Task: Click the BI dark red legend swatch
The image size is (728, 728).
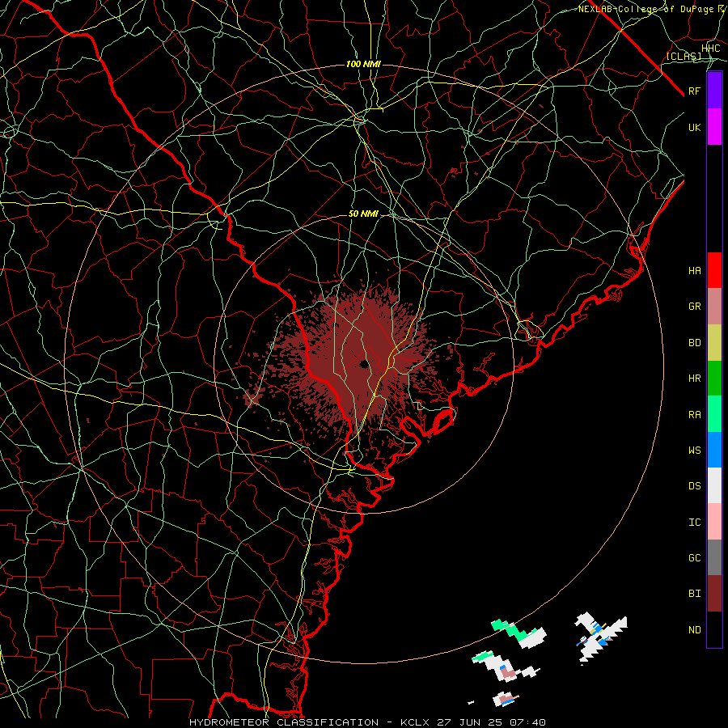Action: point(714,594)
